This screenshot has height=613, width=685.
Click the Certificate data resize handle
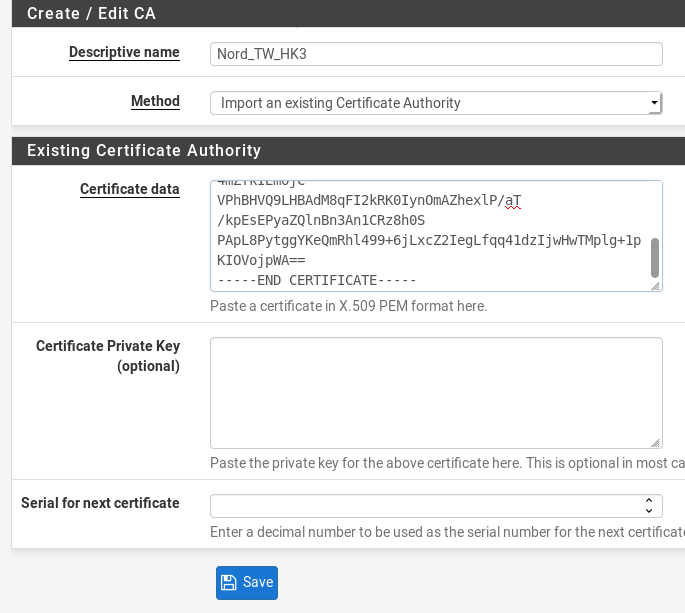[655, 286]
